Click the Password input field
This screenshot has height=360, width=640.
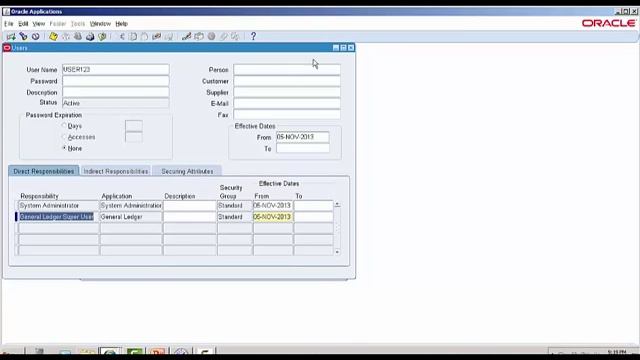(116, 81)
